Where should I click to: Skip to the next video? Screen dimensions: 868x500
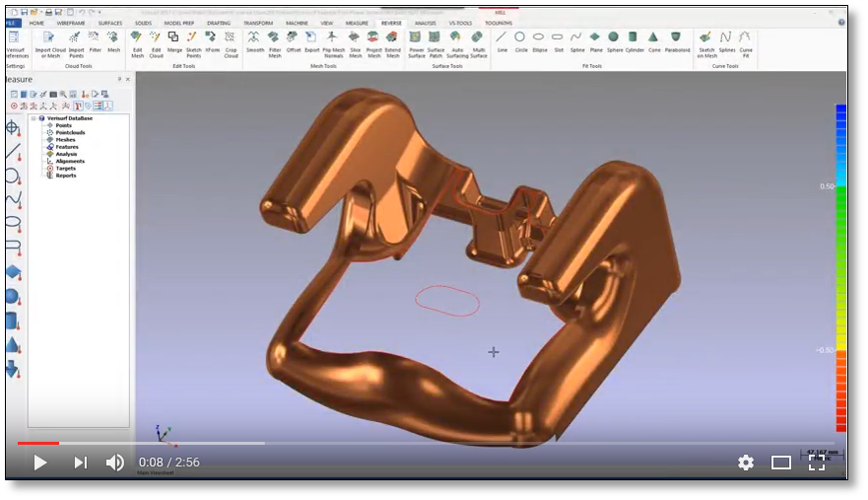(80, 463)
